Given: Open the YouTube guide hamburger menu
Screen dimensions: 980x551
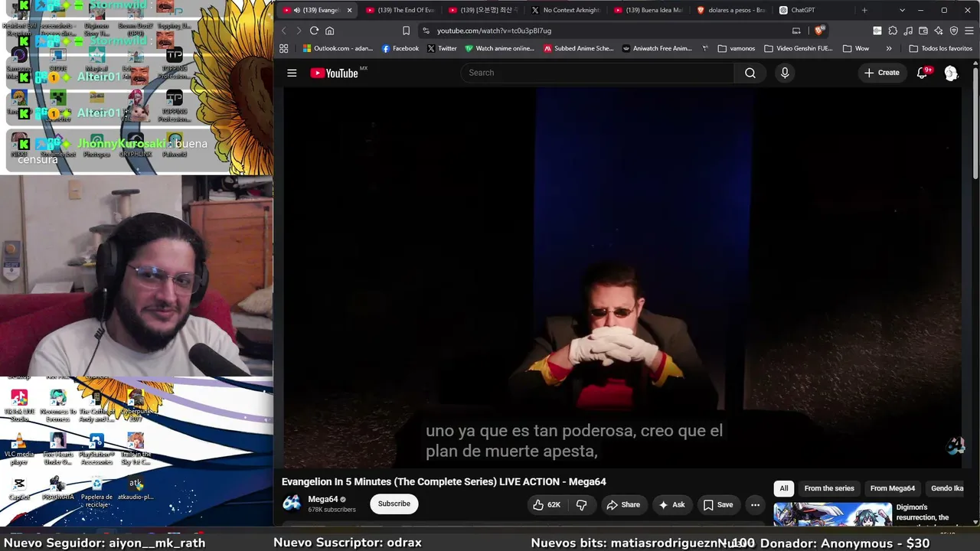Looking at the screenshot, I should 292,73.
